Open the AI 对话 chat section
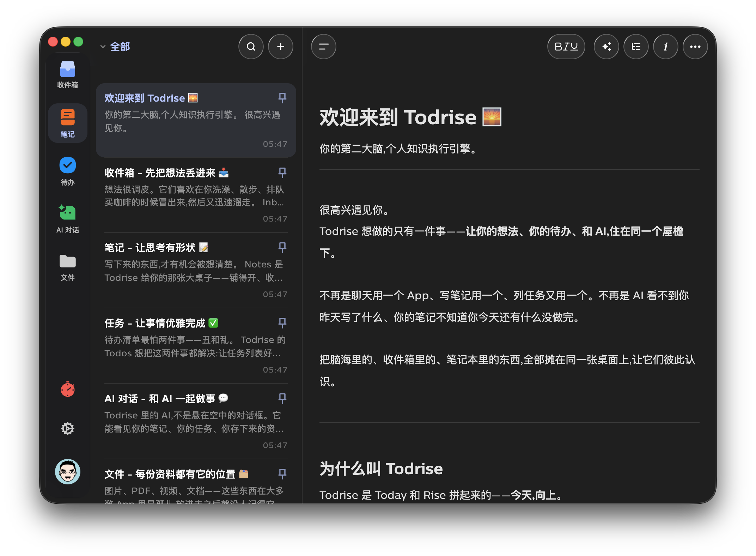This screenshot has height=556, width=756. 67,219
